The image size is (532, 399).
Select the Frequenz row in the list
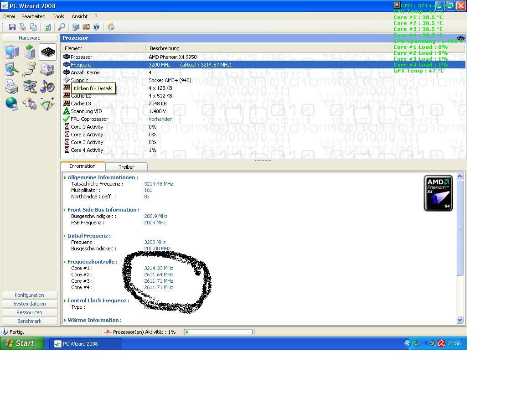point(263,65)
